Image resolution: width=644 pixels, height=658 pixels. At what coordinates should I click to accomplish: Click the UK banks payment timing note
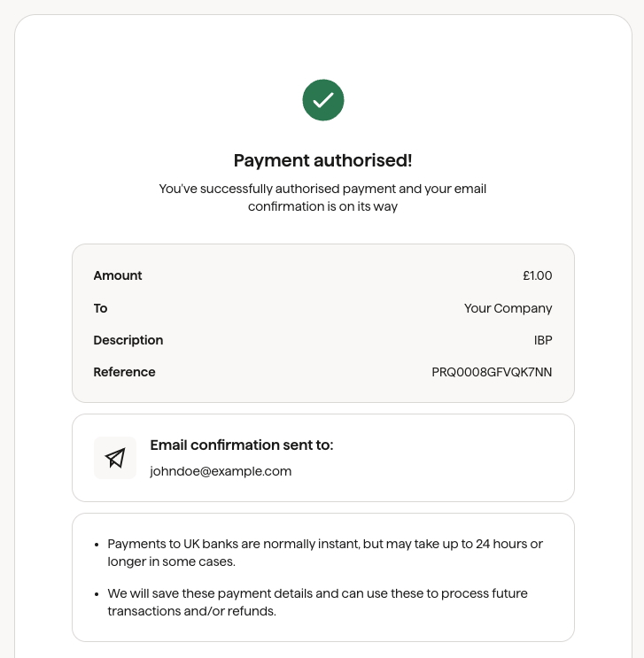325,553
